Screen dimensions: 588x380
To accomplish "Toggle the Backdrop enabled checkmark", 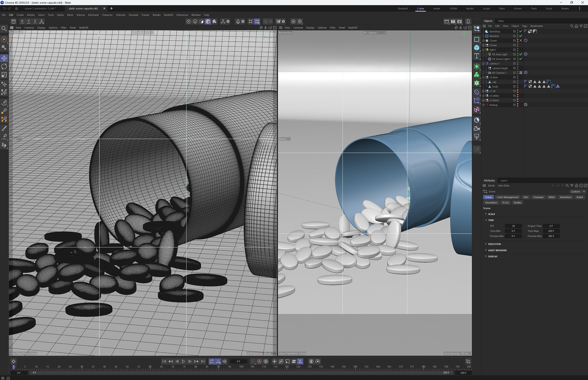I will point(521,31).
